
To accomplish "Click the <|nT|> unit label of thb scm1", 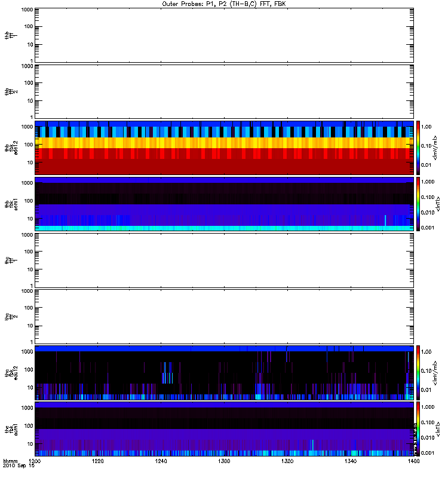I will click(438, 204).
